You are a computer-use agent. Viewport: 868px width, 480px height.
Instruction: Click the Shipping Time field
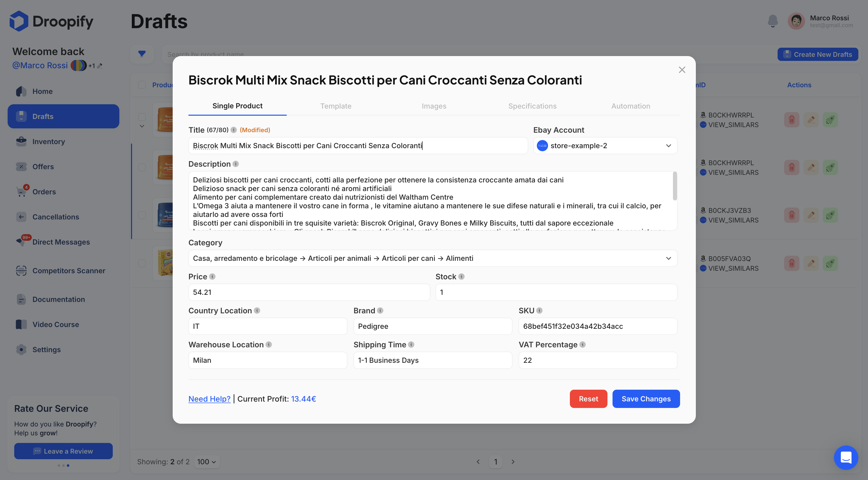tap(433, 360)
